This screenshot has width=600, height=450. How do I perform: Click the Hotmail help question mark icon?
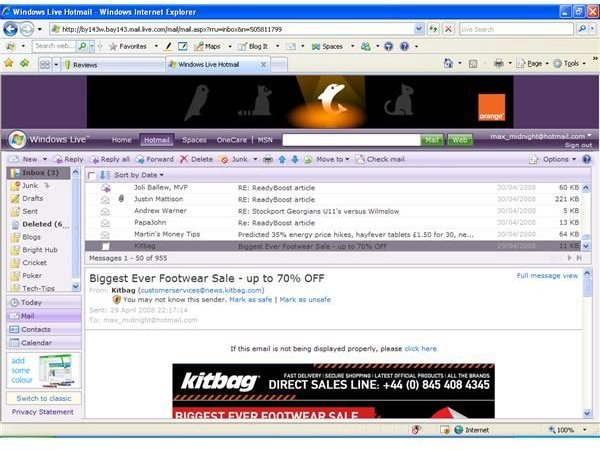[587, 159]
